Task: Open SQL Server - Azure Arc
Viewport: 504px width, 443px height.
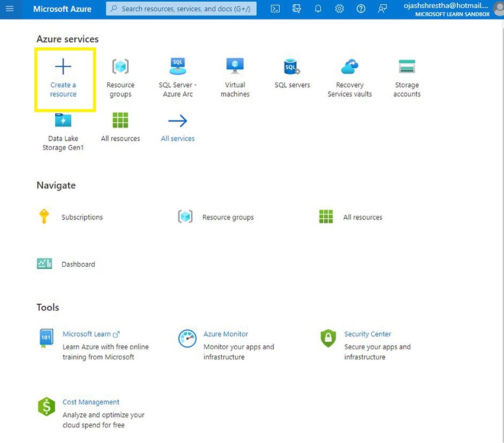Action: [x=177, y=74]
